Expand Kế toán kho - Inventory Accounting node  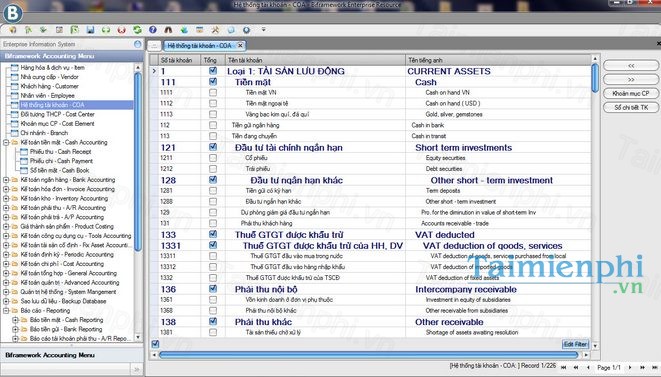tap(6, 198)
